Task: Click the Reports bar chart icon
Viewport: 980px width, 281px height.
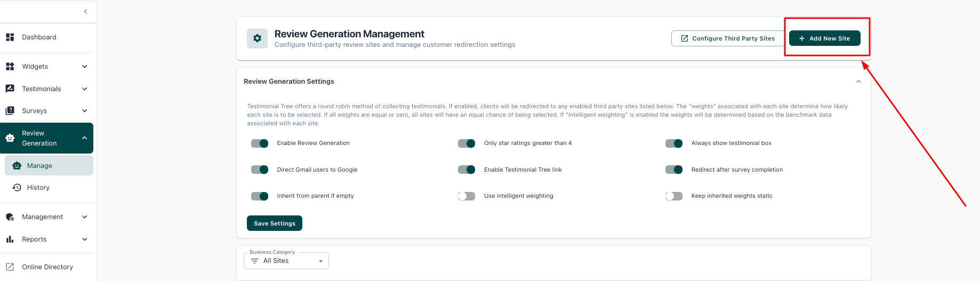Action: point(10,239)
